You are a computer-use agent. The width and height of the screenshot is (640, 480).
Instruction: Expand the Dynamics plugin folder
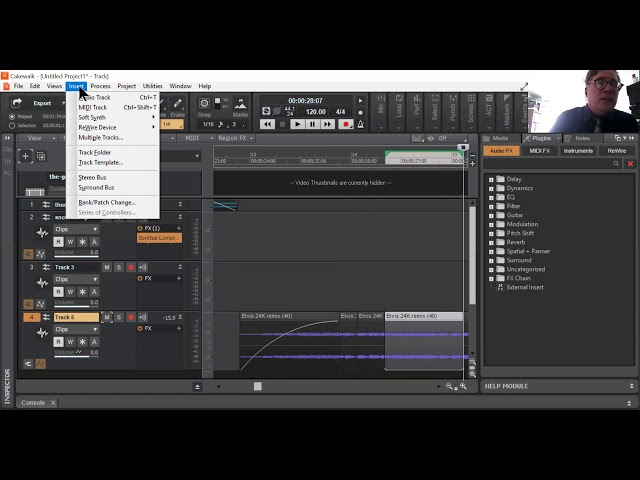coord(491,188)
